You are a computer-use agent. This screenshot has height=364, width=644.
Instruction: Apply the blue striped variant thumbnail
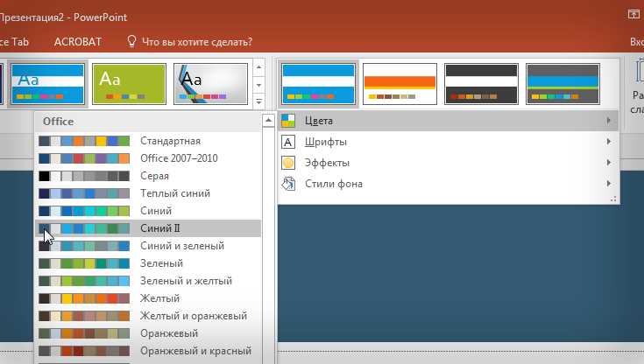(318, 84)
